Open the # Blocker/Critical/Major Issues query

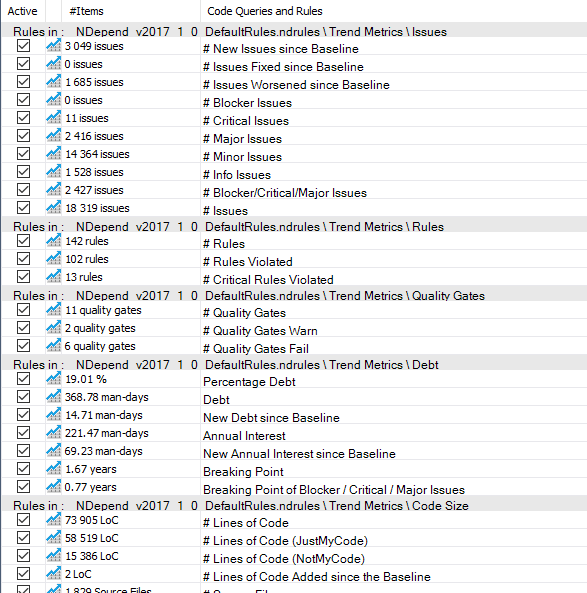[285, 193]
